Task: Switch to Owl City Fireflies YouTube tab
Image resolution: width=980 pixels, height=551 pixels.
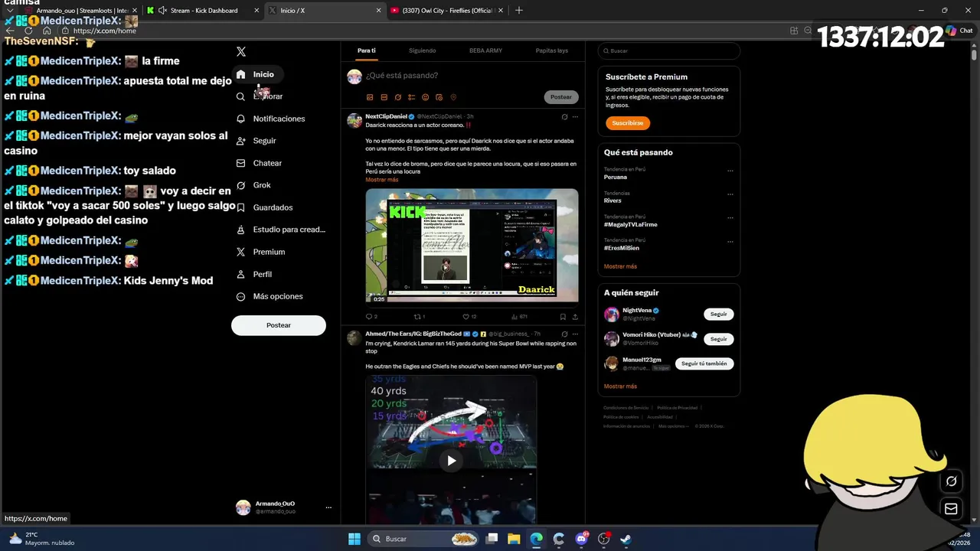Action: pyautogui.click(x=449, y=11)
